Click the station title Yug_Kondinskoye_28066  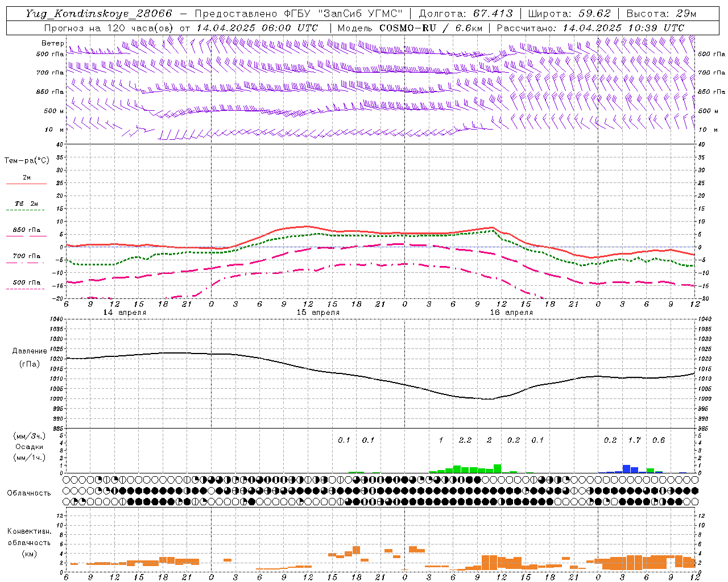[98, 14]
